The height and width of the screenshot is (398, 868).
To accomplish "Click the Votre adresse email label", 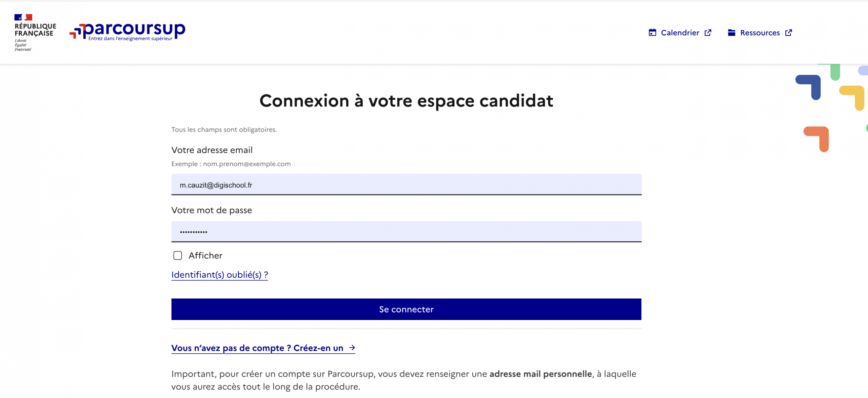I will [212, 150].
